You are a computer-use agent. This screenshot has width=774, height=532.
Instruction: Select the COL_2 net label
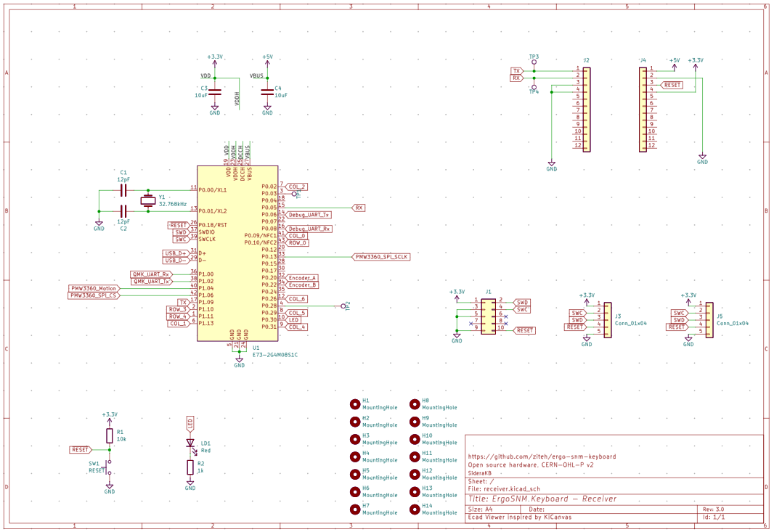coord(297,187)
